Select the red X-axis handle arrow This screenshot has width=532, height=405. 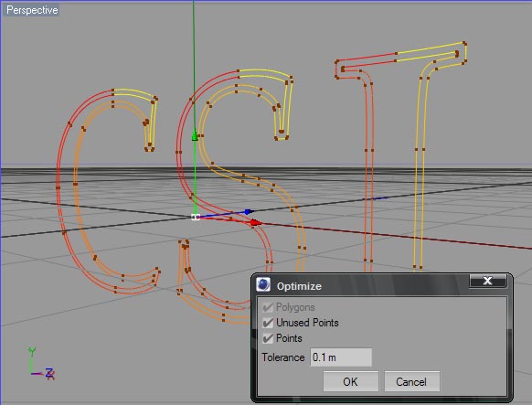click(255, 222)
